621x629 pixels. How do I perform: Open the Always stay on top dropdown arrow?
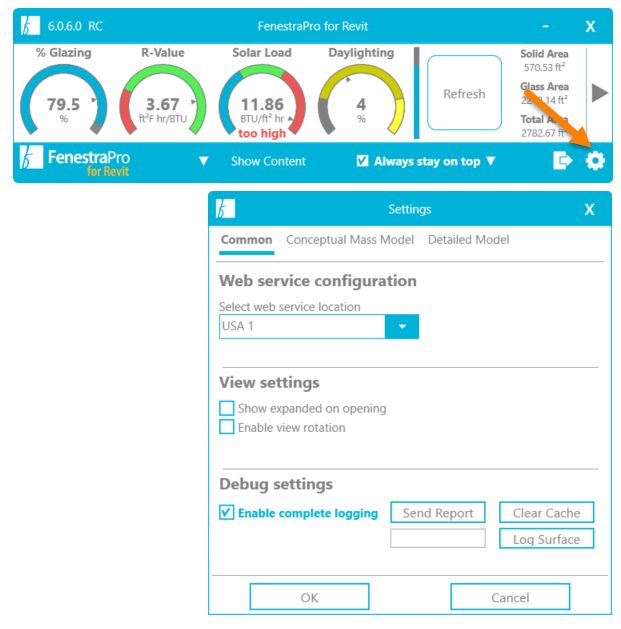tap(491, 161)
